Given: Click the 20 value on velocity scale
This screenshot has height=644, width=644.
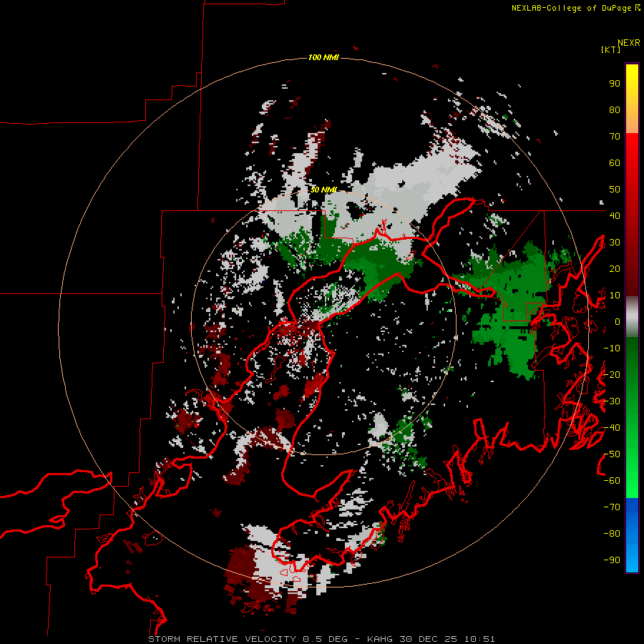Looking at the screenshot, I should [x=615, y=268].
